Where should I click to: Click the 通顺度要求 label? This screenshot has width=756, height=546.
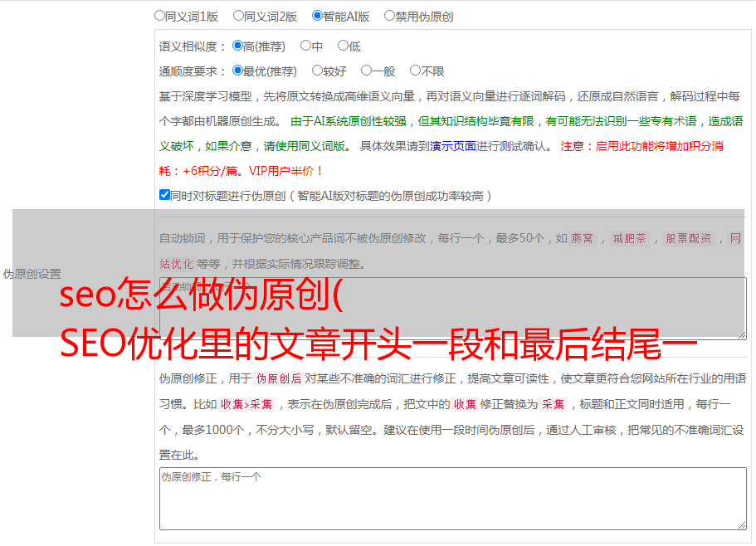[x=192, y=71]
